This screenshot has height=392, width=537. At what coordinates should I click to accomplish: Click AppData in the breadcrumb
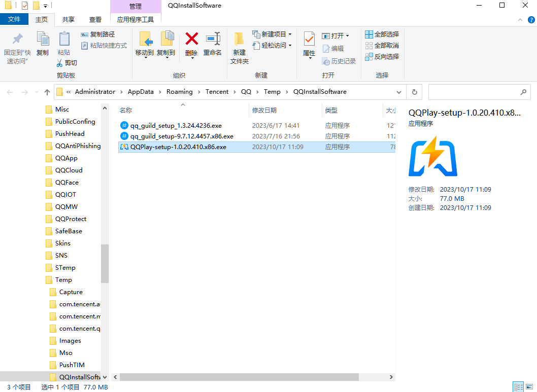point(141,92)
